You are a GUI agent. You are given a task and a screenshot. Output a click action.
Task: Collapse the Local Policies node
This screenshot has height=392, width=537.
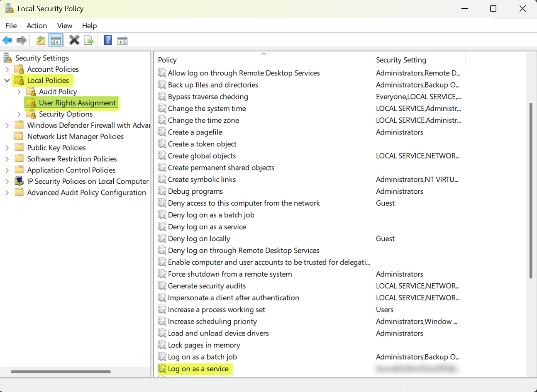pos(7,80)
